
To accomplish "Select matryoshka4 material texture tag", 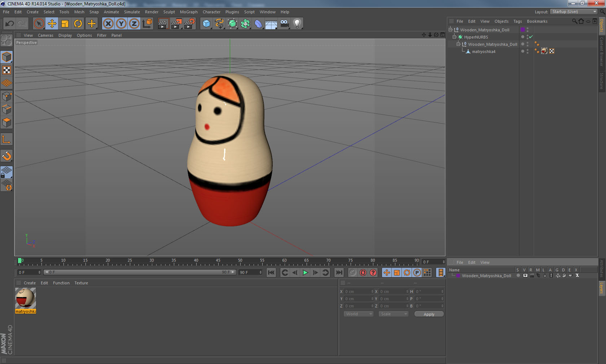I will click(544, 51).
